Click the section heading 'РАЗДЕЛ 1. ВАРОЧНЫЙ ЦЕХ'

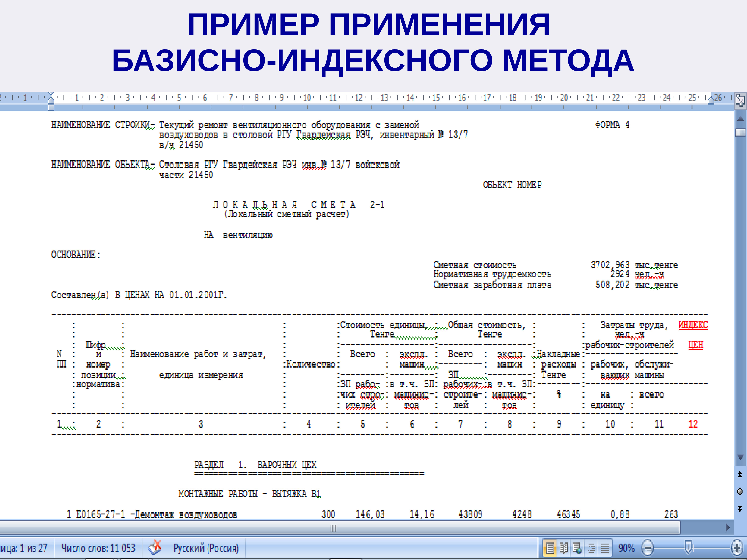(x=255, y=464)
